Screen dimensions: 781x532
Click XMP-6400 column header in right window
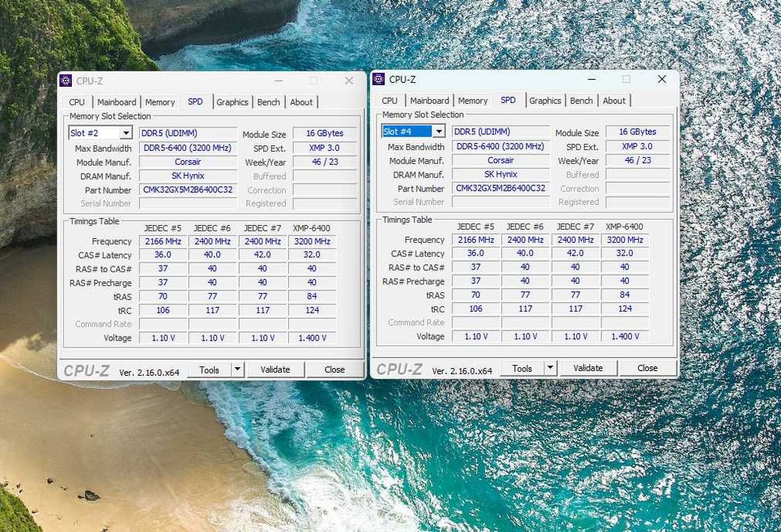(624, 227)
